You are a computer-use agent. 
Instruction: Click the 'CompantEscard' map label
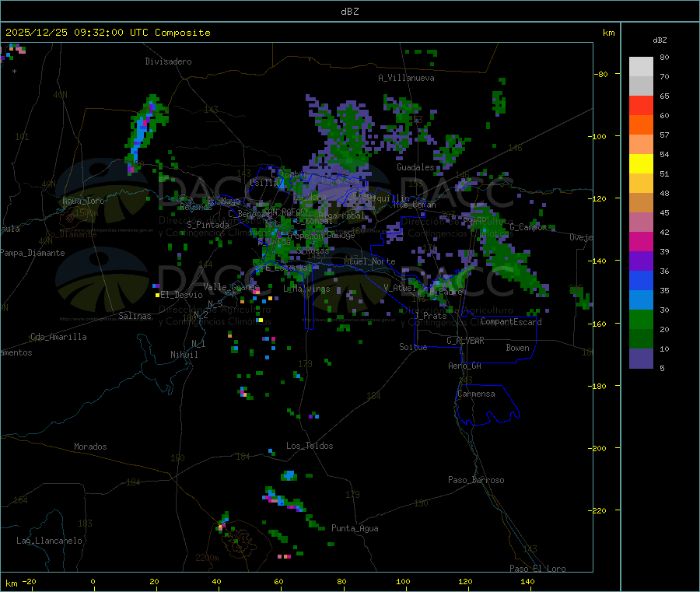(x=511, y=322)
